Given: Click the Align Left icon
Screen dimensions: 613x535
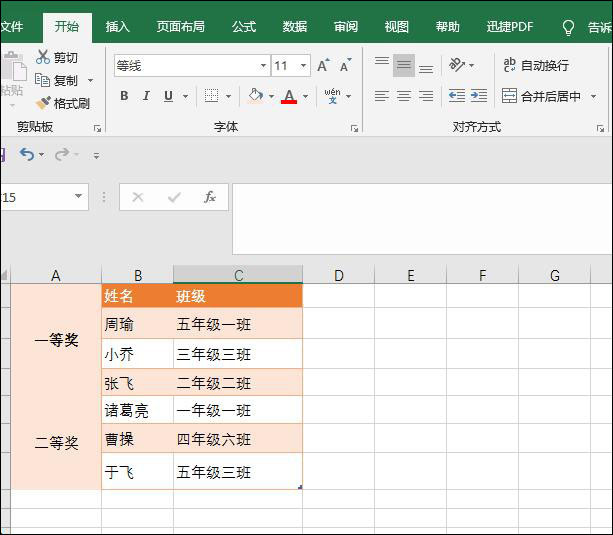Looking at the screenshot, I should (x=382, y=96).
